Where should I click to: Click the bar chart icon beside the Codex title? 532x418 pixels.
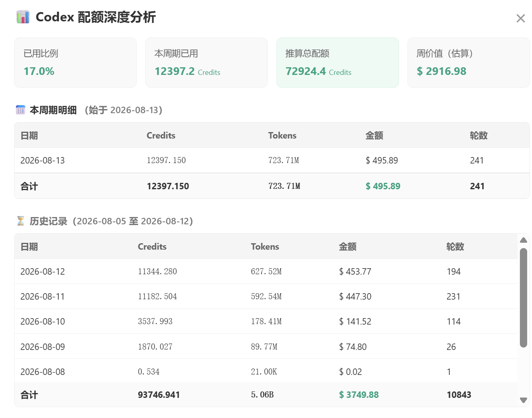point(23,17)
